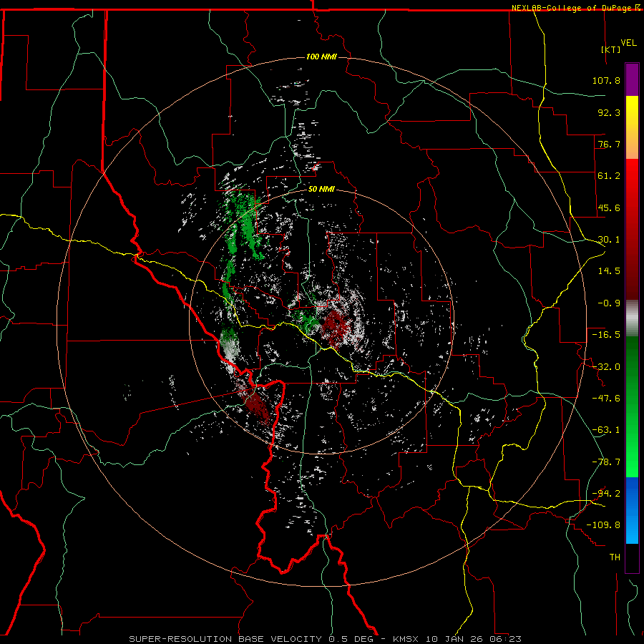Image resolution: width=644 pixels, height=644 pixels.
Task: Click the yellow-orange segment of velocity color bar
Action: click(x=632, y=127)
